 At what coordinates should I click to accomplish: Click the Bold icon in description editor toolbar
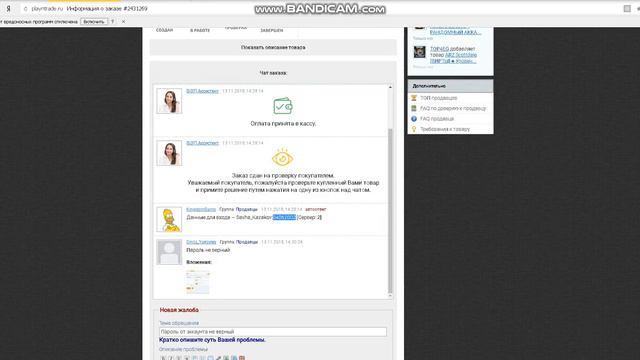pos(163,358)
